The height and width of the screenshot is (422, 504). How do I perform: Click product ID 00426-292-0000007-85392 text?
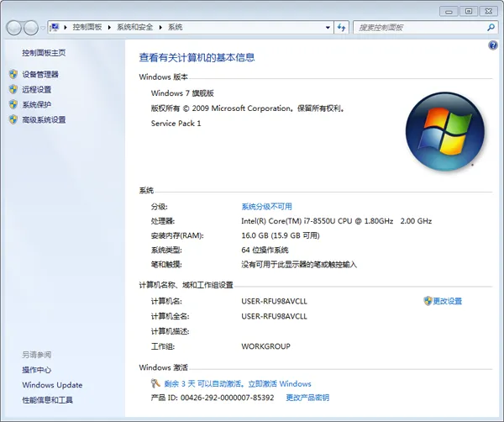(x=228, y=398)
